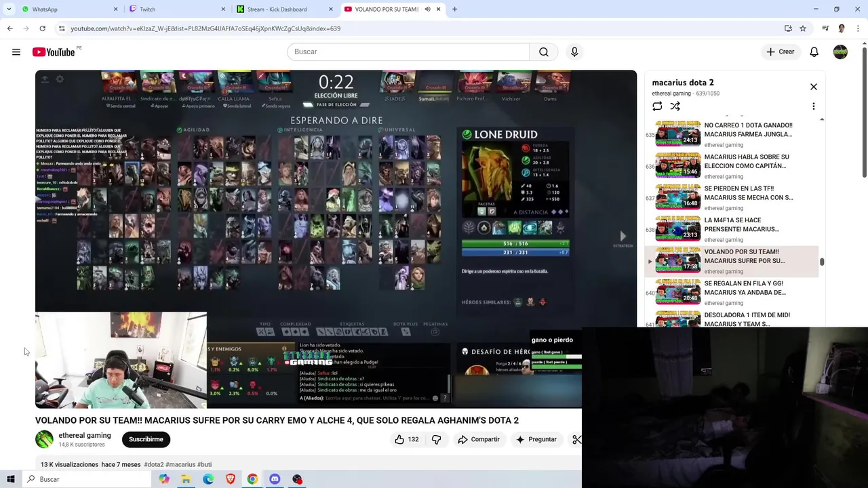
Task: Open the account avatar menu
Action: tap(840, 52)
